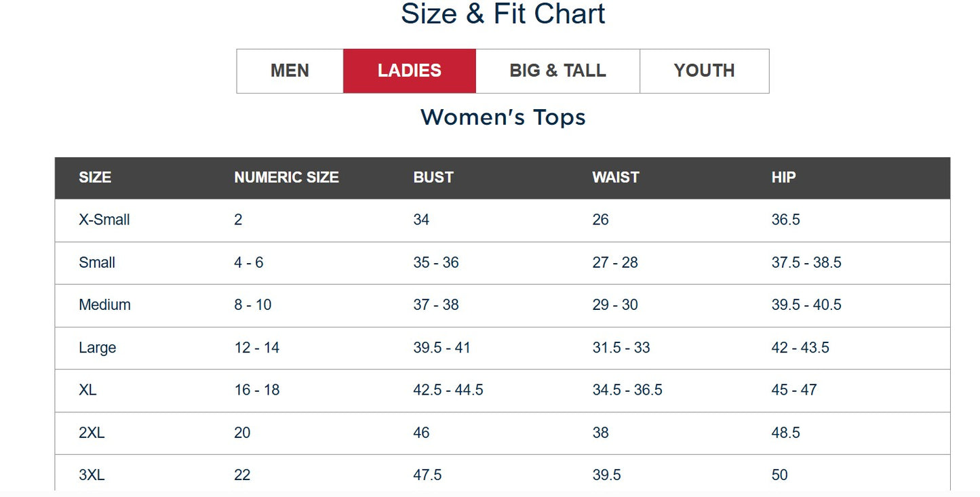This screenshot has width=980, height=497.
Task: Click the SIZE column header
Action: [x=95, y=178]
